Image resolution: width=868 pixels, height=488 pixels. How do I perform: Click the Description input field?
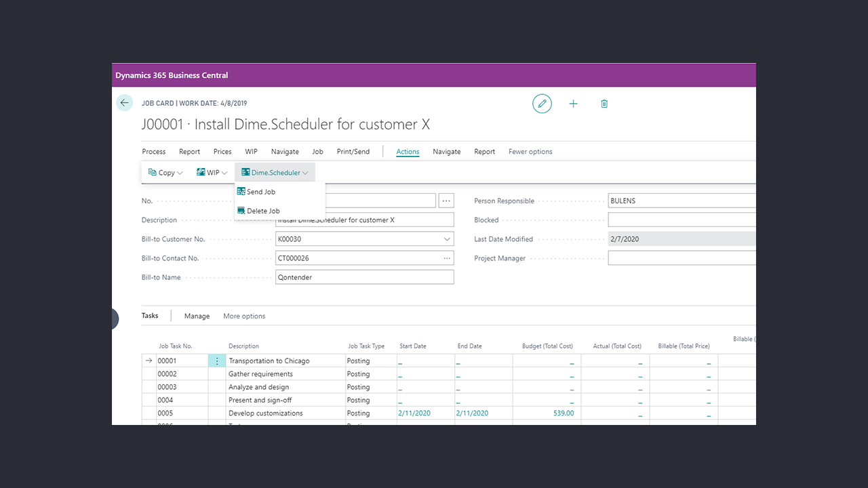pyautogui.click(x=365, y=220)
